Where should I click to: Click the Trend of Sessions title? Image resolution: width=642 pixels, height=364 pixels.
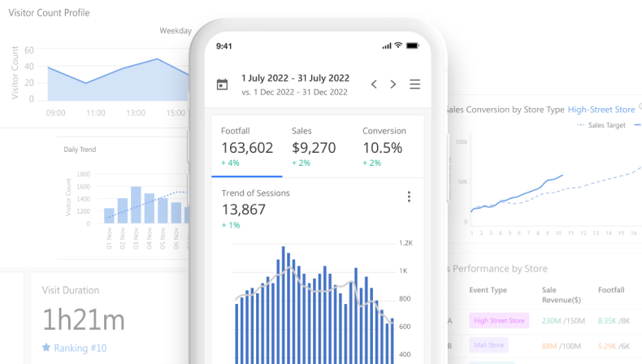(x=255, y=193)
